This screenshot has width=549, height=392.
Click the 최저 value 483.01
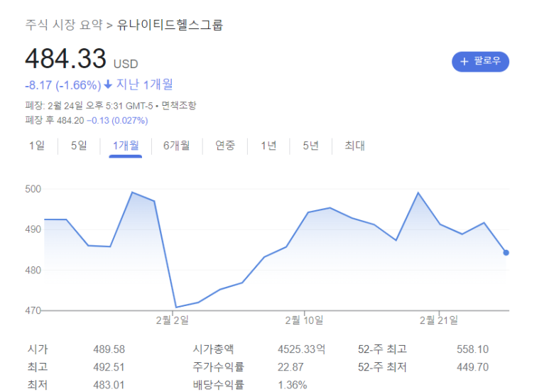[109, 385]
